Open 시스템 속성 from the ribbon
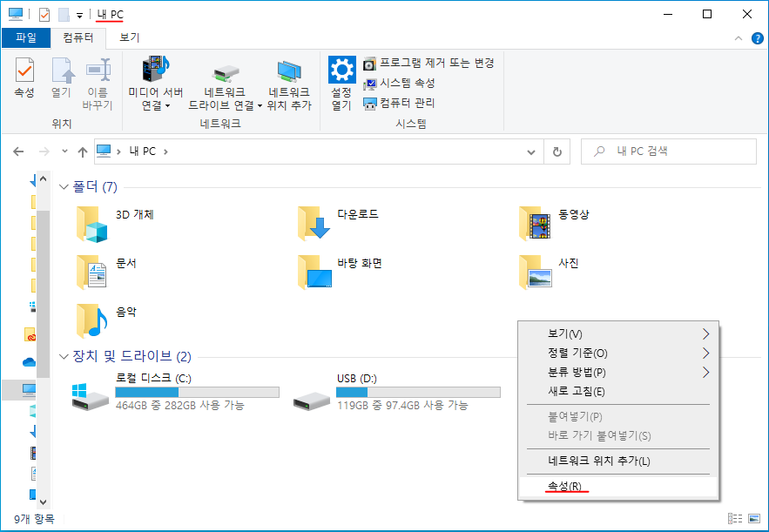This screenshot has height=532, width=769. 399,84
